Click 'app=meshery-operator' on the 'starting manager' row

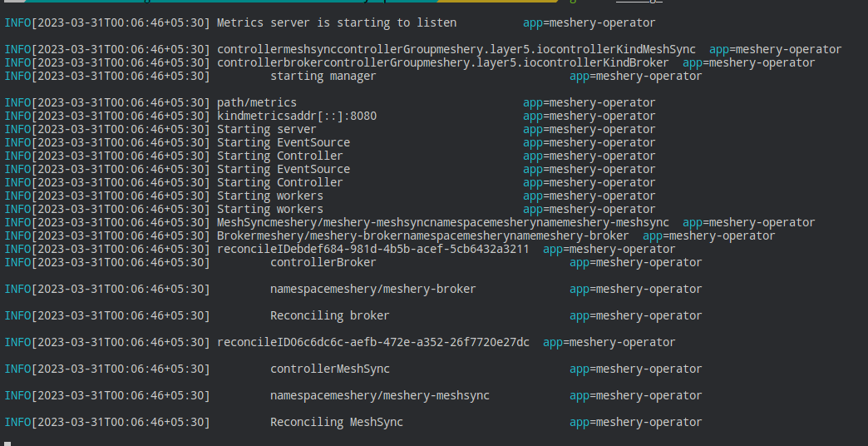click(x=635, y=76)
